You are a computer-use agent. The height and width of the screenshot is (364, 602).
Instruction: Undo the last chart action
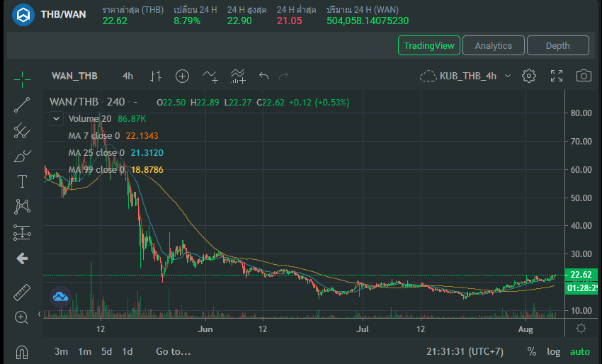(263, 76)
